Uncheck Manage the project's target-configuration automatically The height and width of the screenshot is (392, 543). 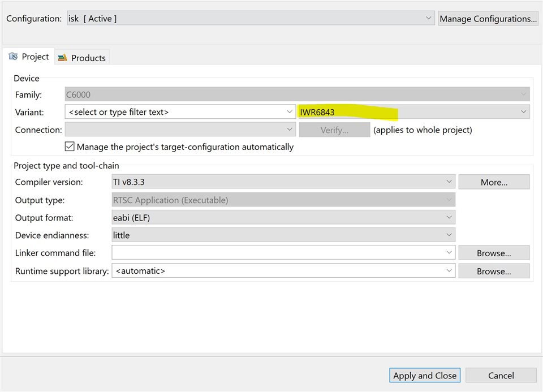(x=70, y=147)
